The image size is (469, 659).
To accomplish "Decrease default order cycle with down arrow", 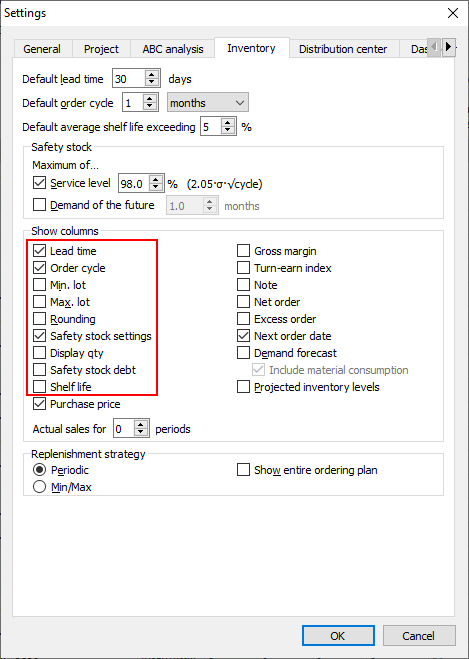I will pos(150,107).
